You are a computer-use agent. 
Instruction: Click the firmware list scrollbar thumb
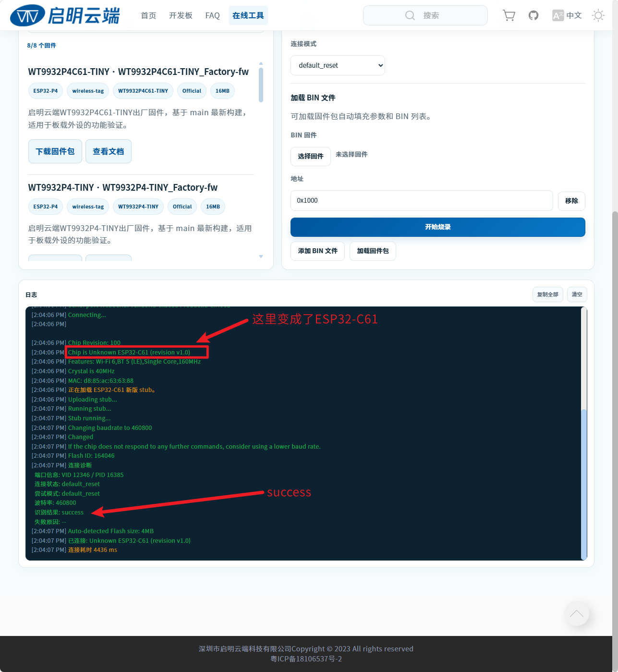click(x=261, y=85)
